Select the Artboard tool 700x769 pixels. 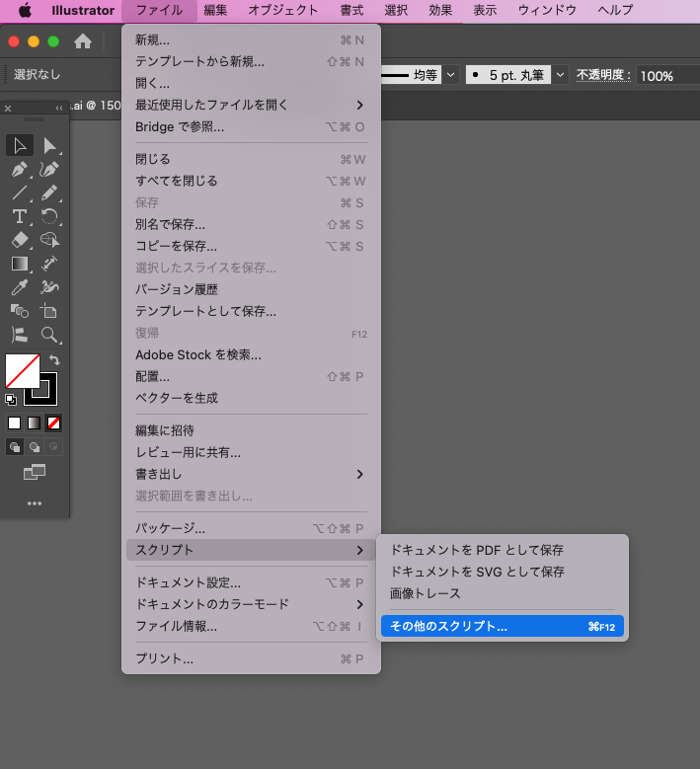[x=49, y=311]
